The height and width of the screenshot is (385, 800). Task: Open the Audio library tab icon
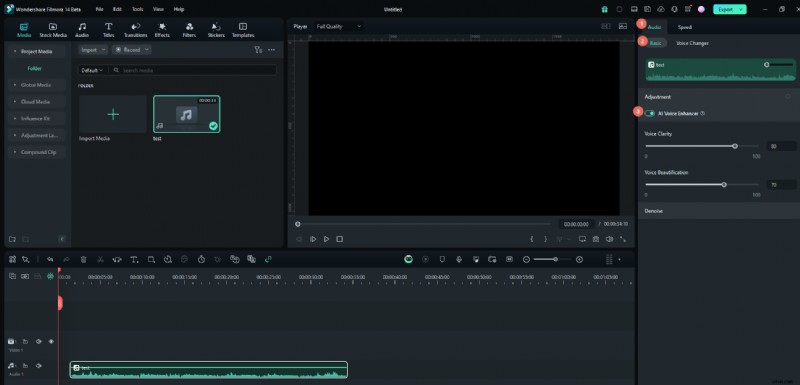[82, 27]
